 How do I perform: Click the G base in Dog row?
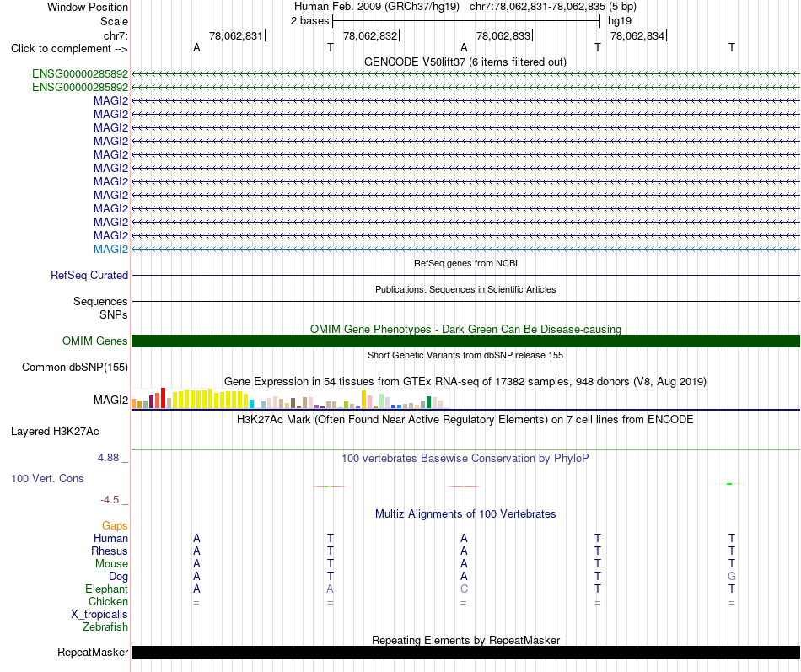pyautogui.click(x=732, y=577)
